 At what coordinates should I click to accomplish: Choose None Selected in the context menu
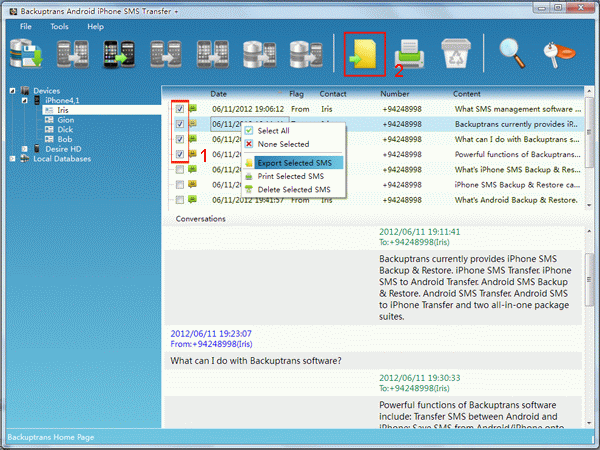coord(294,144)
